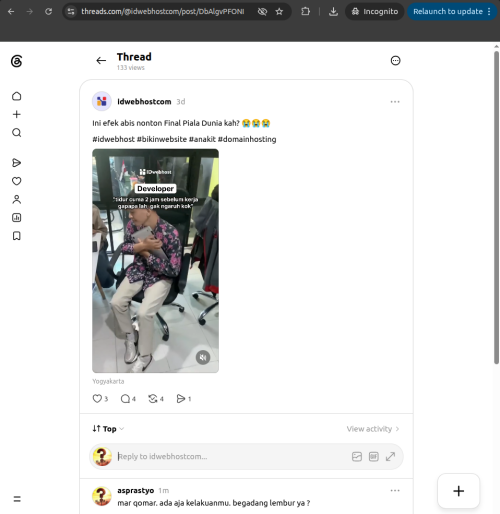Click the '133 views' text
This screenshot has height=514, width=500.
[131, 68]
